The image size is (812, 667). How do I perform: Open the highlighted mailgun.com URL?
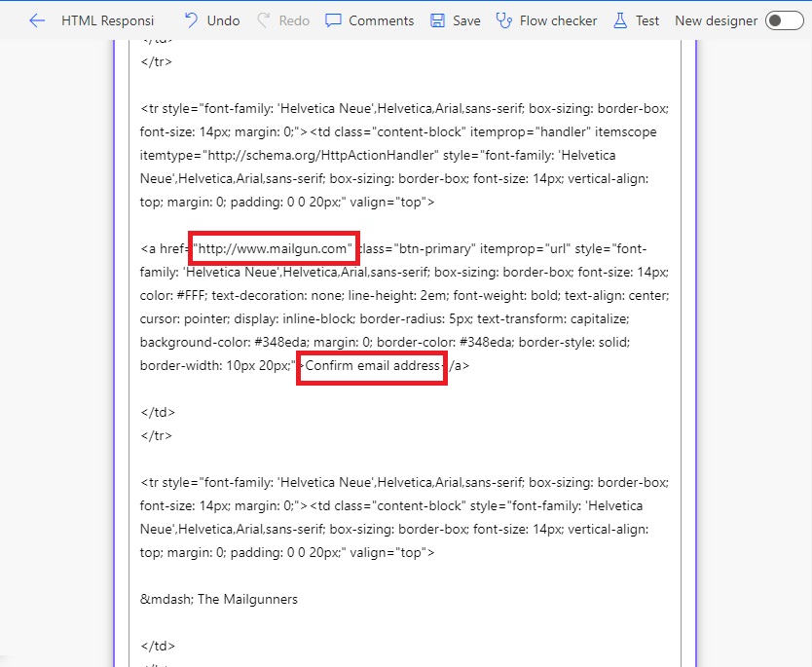(273, 248)
